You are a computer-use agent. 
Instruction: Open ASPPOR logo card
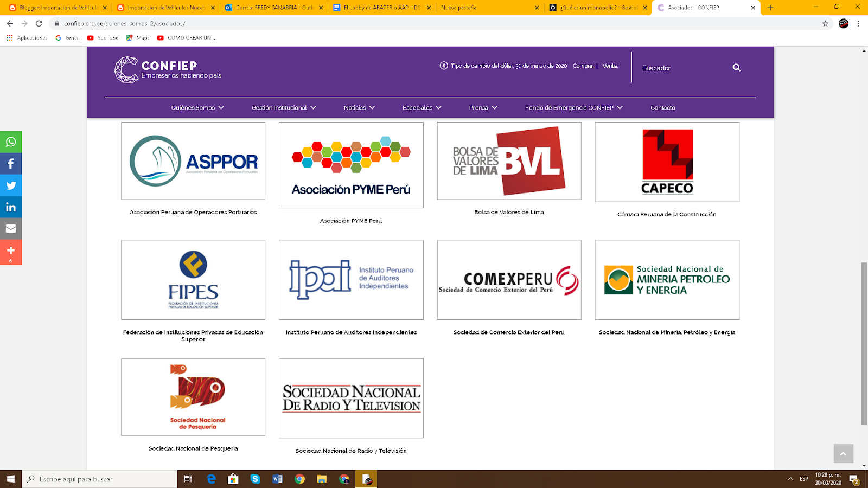point(193,161)
